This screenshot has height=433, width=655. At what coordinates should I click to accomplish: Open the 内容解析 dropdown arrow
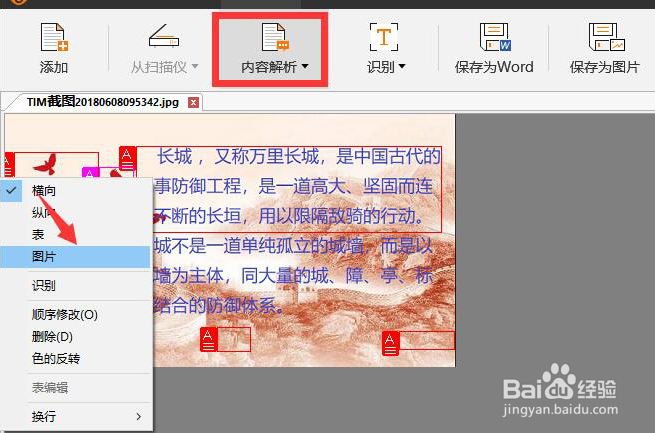click(x=305, y=66)
